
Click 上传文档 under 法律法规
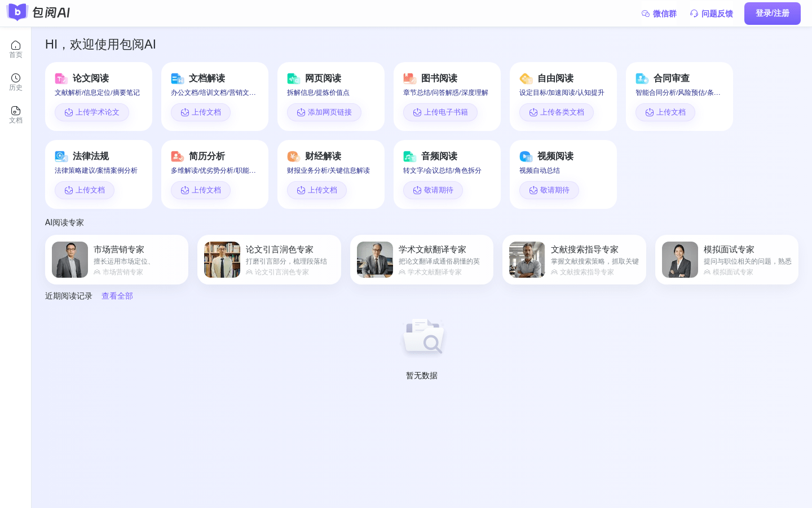[85, 190]
